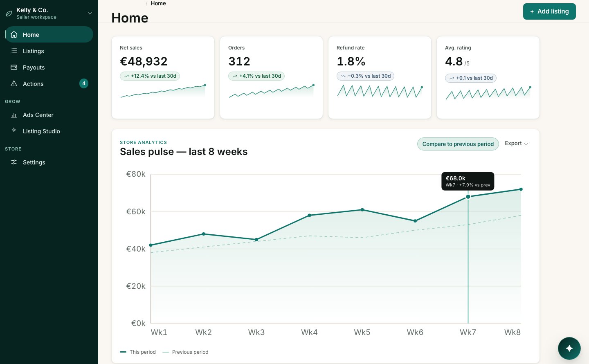The height and width of the screenshot is (364, 589).
Task: Click the Avg. rating sparkline chart
Action: click(488, 93)
